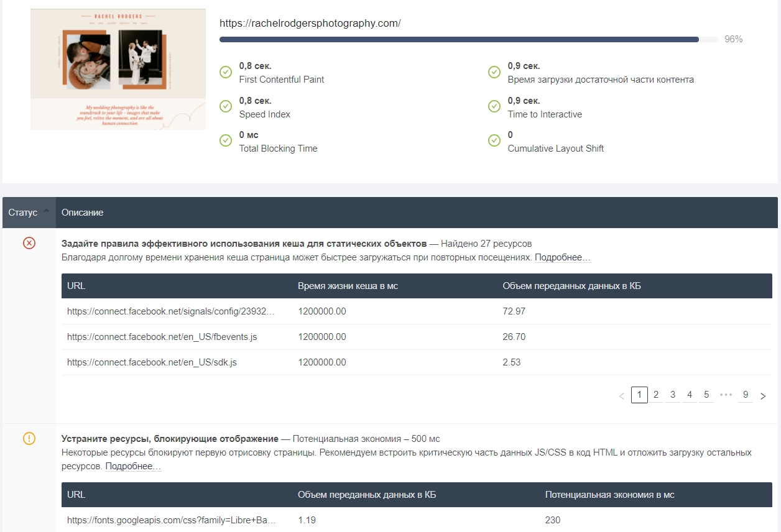This screenshot has height=532, width=781.
Task: Click the website screenshot thumbnail
Action: point(118,69)
